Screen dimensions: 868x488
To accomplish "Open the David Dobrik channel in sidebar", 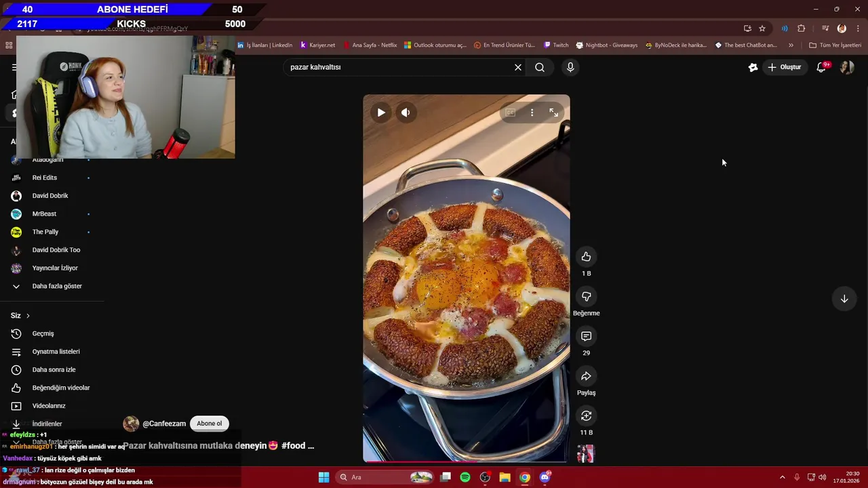I will pyautogui.click(x=50, y=196).
